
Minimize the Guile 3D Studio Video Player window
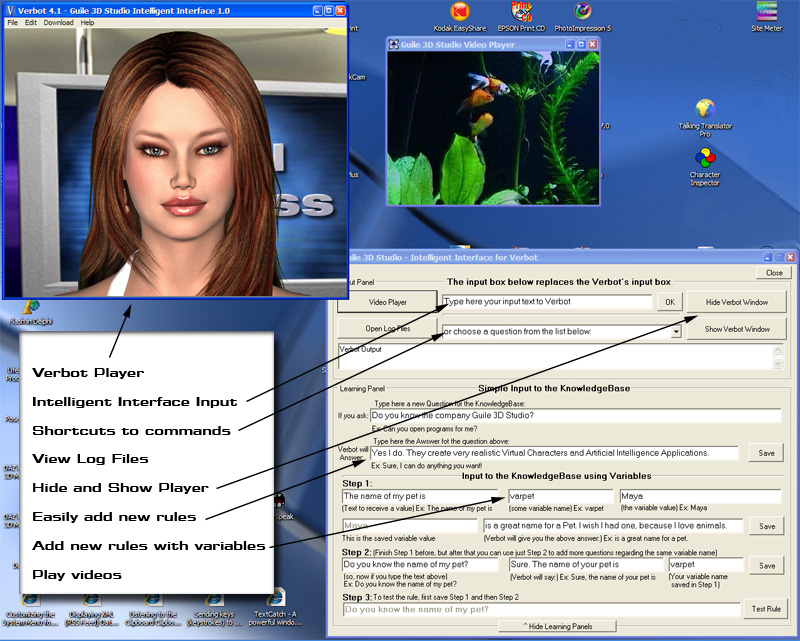[x=570, y=44]
